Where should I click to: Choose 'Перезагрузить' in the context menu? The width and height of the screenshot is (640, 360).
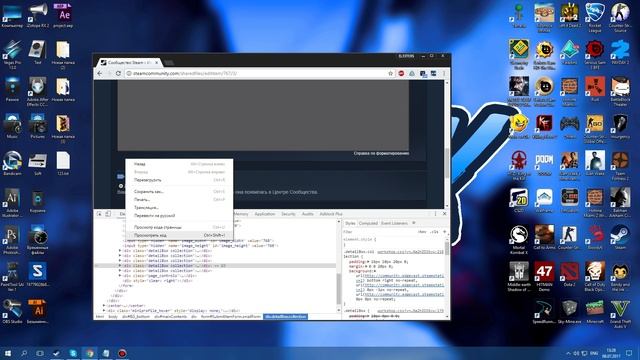(x=179, y=180)
